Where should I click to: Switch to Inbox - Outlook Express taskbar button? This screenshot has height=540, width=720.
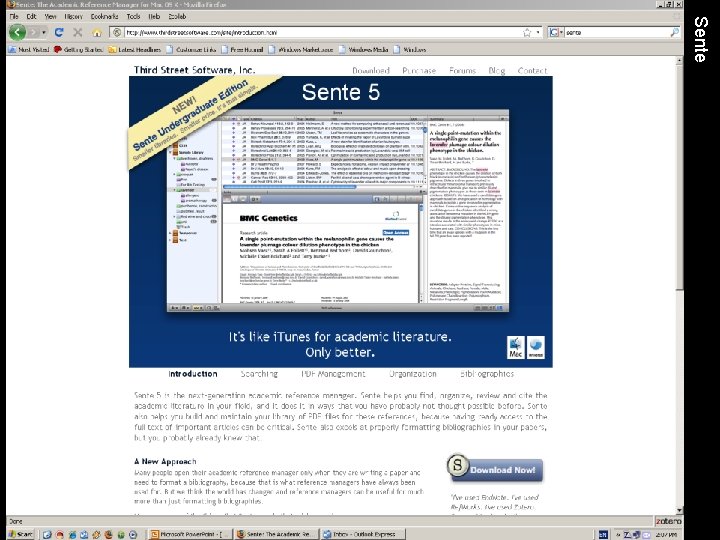pyautogui.click(x=363, y=534)
